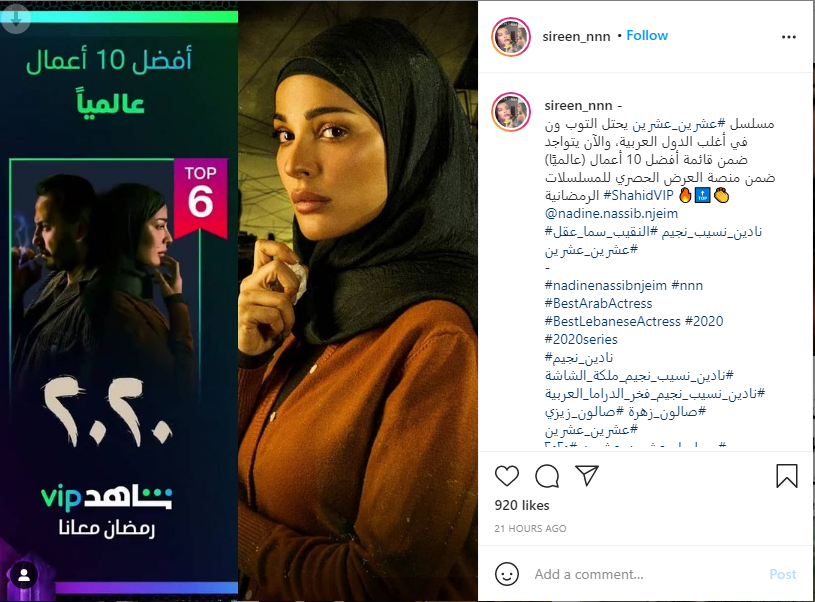Click the tagged people icon on the photo
The height and width of the screenshot is (602, 815).
[x=24, y=575]
